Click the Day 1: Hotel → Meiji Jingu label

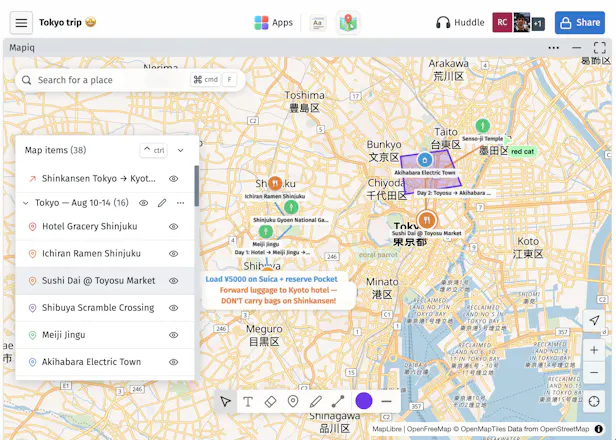[x=272, y=252]
